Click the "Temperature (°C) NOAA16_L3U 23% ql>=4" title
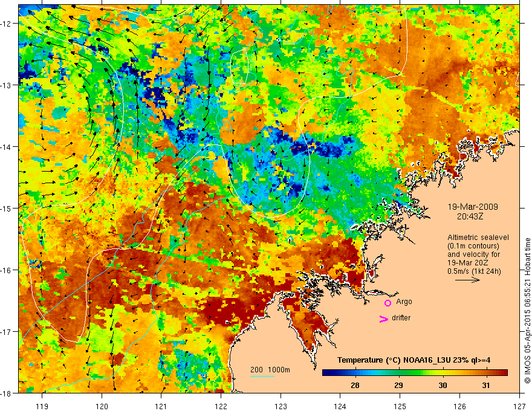 pos(414,360)
